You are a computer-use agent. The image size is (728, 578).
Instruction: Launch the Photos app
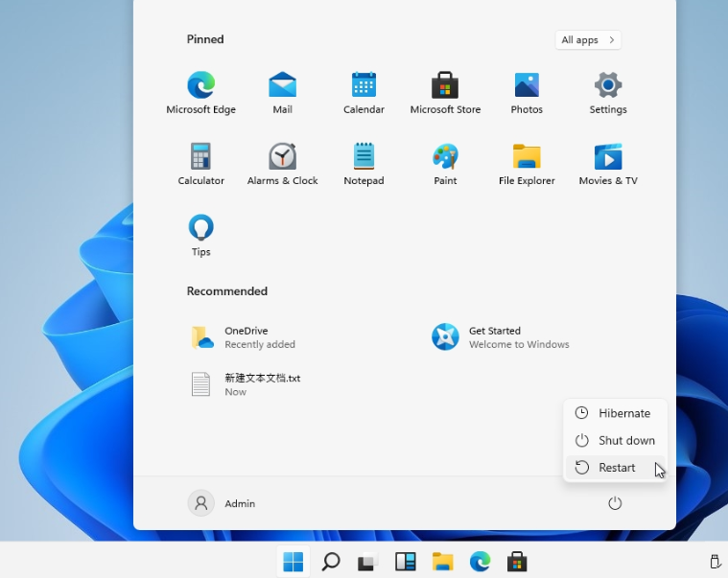527,85
